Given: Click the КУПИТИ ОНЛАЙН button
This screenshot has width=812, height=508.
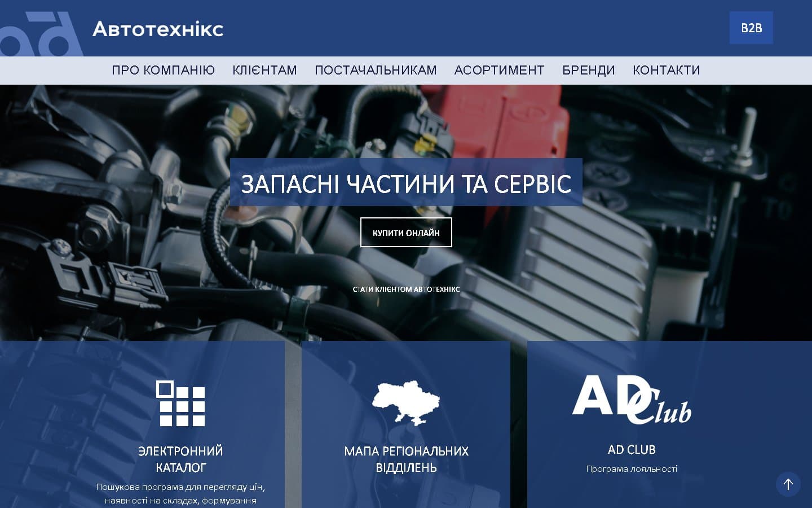Looking at the screenshot, I should coord(406,233).
